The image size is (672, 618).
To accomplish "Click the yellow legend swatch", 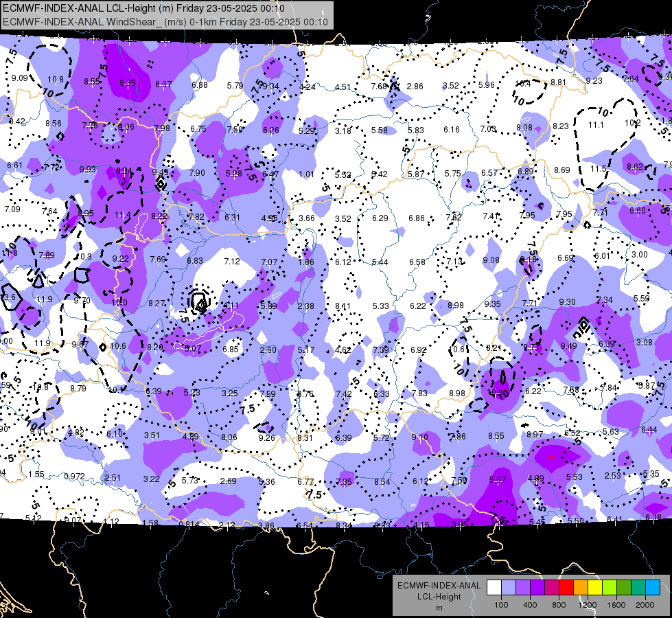I will [x=595, y=588].
